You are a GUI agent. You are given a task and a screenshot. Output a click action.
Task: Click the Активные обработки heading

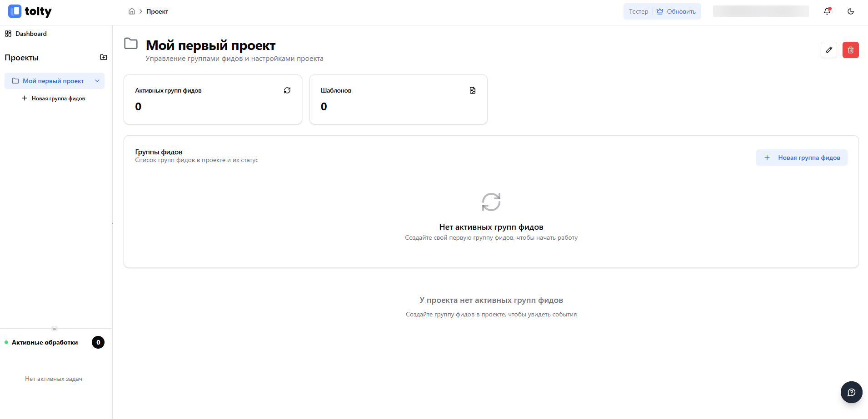click(45, 342)
